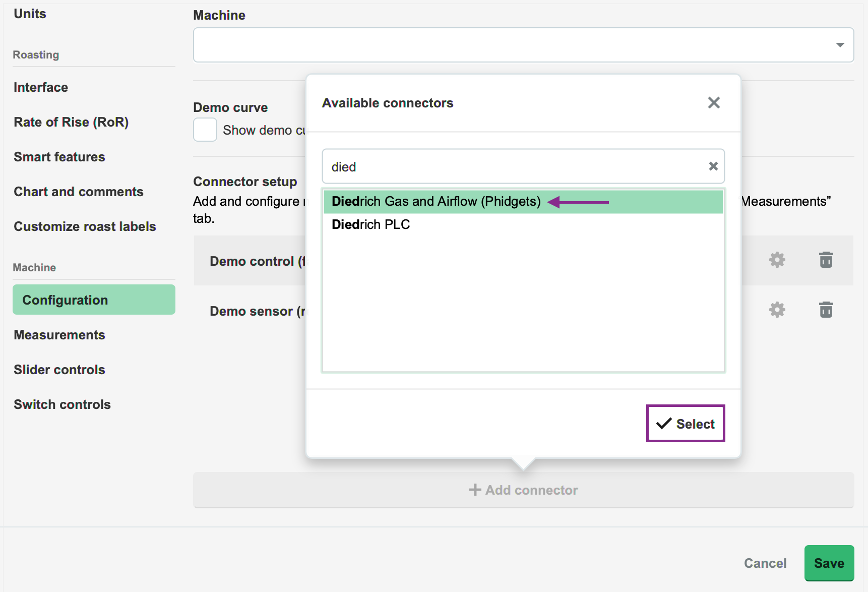Open Rate of Rise (RoR) settings
868x592 pixels.
coord(71,122)
